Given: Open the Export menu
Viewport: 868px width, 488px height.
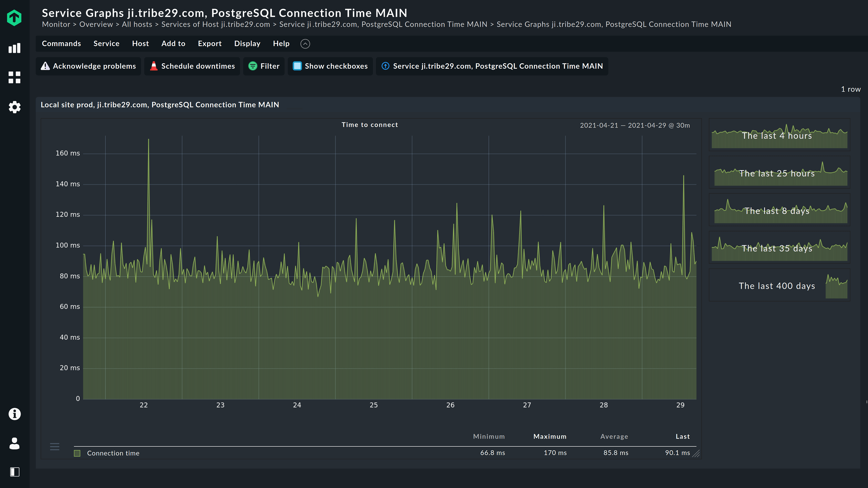Looking at the screenshot, I should (x=210, y=44).
